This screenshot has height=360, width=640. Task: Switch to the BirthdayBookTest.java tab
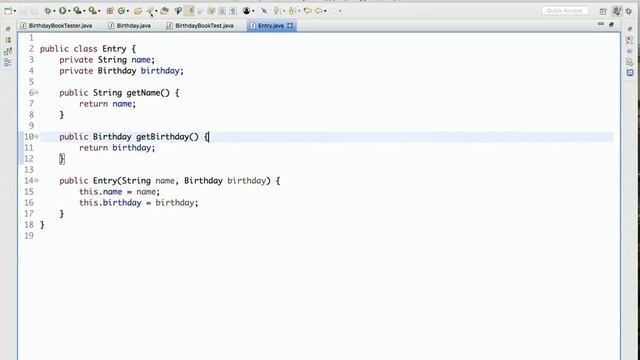[200, 26]
